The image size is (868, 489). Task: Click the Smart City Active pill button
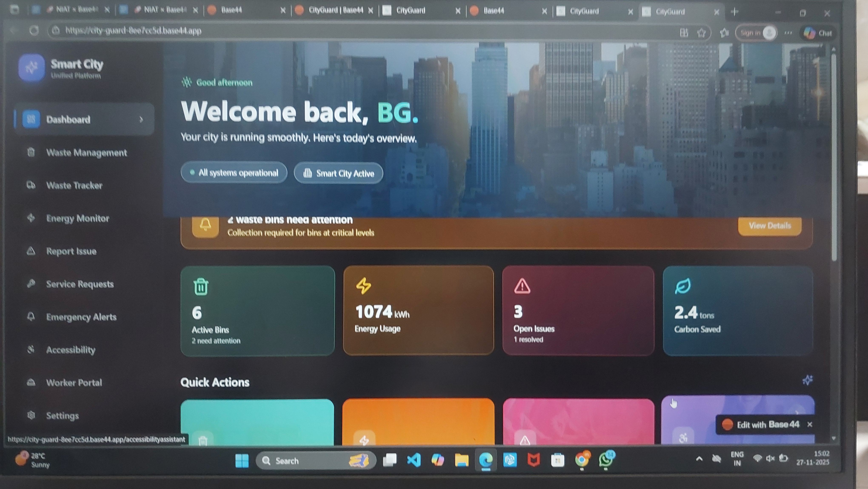338,173
